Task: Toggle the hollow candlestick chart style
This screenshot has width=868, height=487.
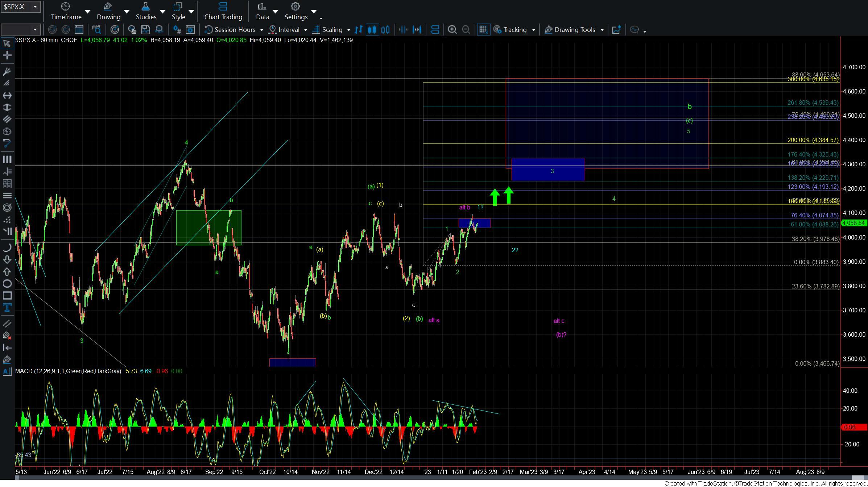Action: pos(385,30)
